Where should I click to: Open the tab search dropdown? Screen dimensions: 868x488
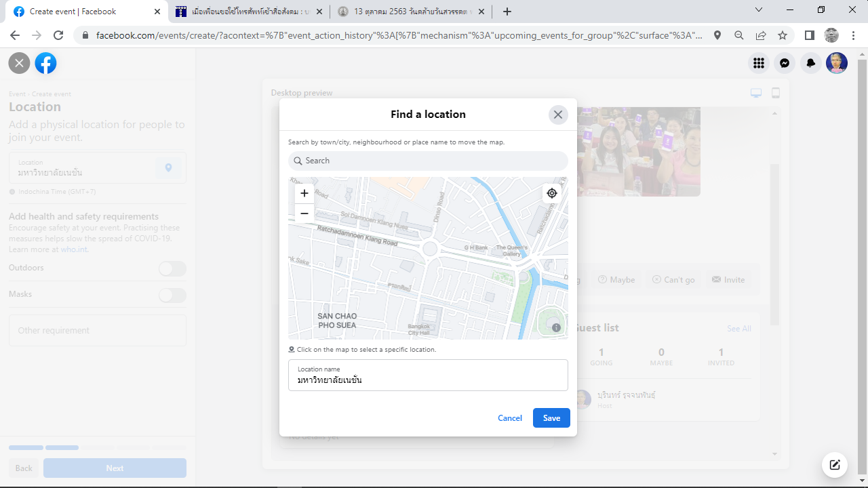tap(759, 10)
